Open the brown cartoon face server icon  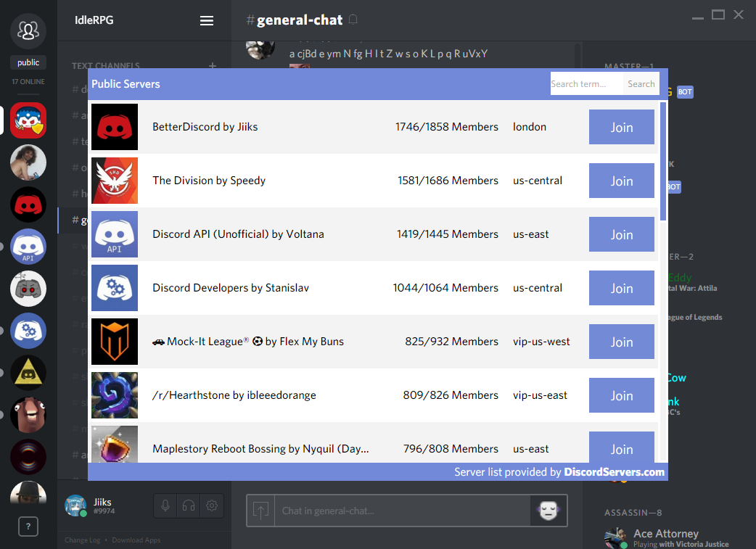point(28,415)
